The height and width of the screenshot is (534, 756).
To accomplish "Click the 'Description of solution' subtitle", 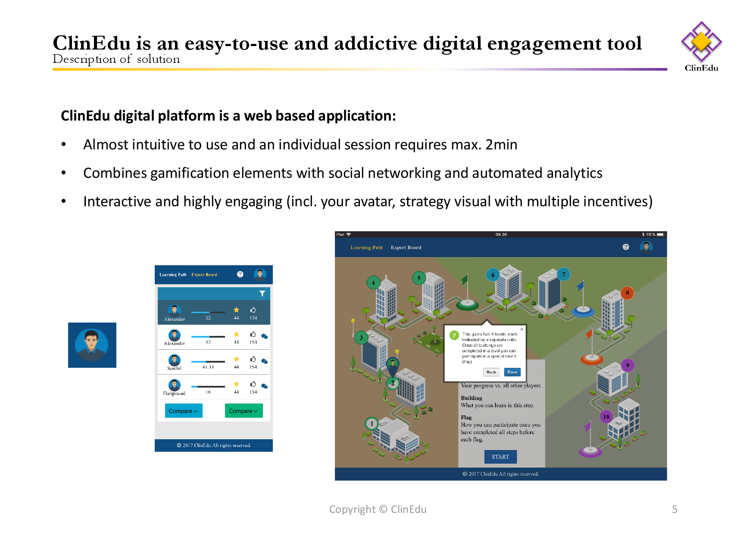I will pyautogui.click(x=116, y=59).
